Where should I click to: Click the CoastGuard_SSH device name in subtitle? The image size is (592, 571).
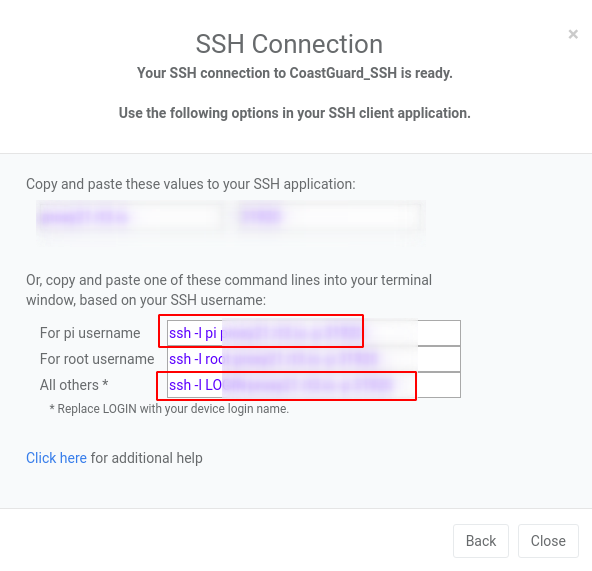(343, 73)
